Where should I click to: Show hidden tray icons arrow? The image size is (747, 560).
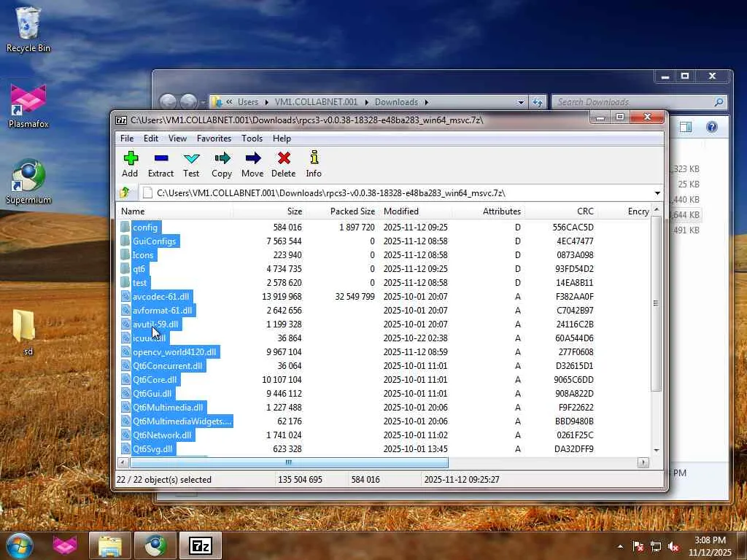620,546
